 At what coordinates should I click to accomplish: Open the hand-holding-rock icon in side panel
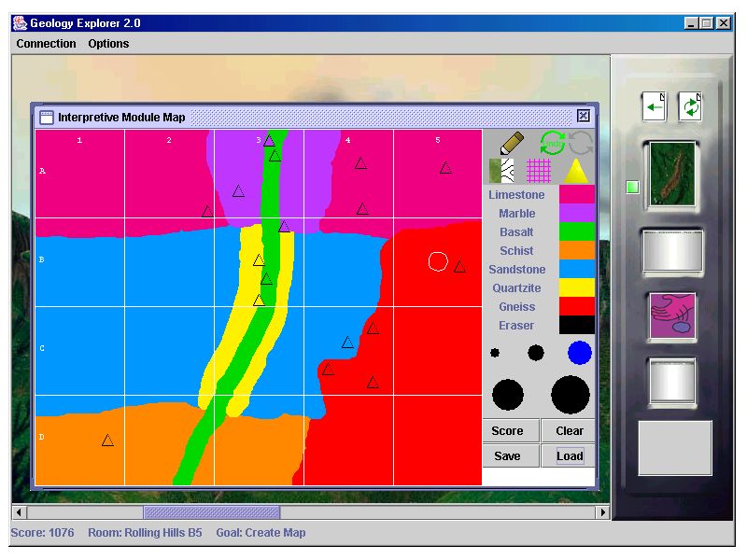click(x=672, y=315)
